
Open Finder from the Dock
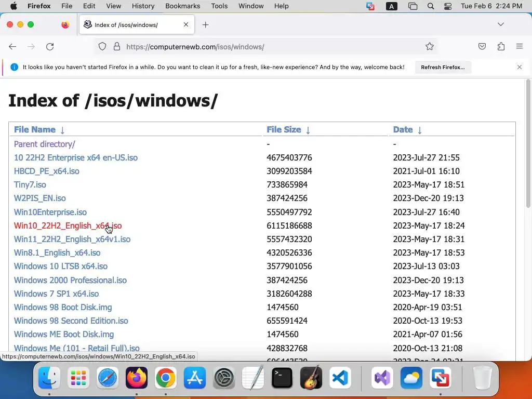(49, 378)
